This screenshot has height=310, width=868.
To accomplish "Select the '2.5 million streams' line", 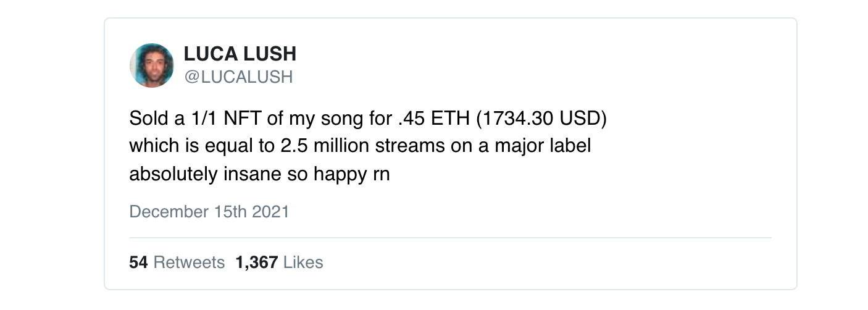I will click(360, 146).
